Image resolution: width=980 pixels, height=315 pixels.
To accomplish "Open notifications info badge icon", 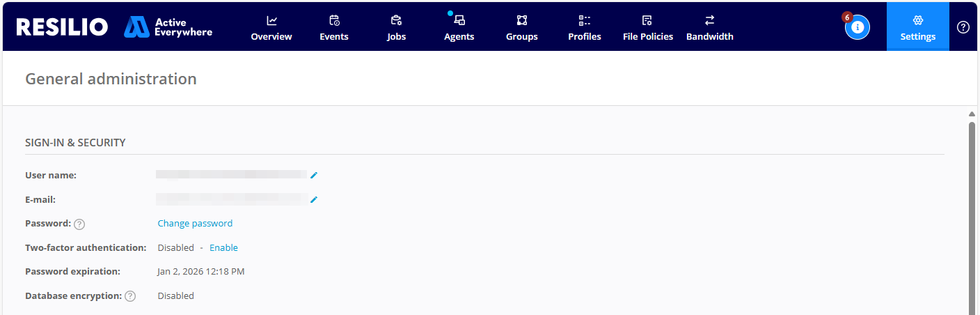I will coord(857,27).
